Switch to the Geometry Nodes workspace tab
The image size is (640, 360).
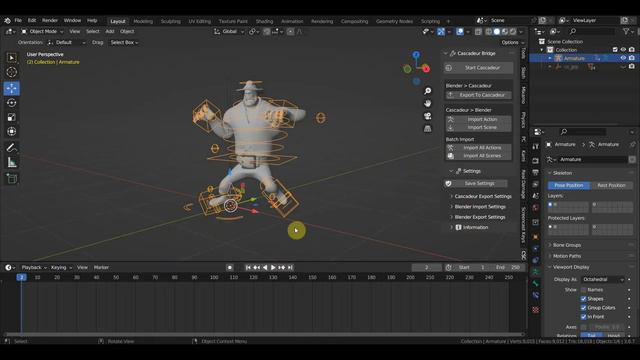394,21
